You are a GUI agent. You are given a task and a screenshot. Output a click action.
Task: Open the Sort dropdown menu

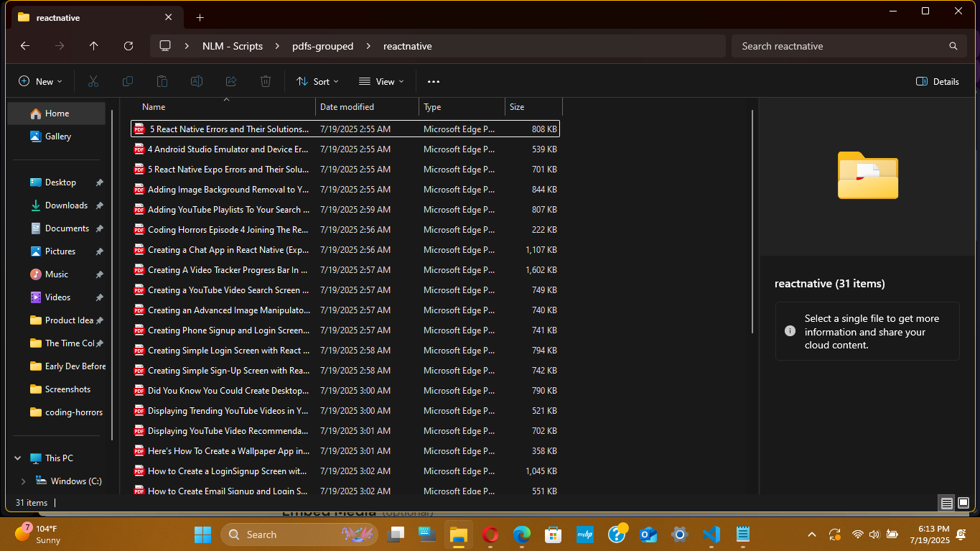click(x=317, y=81)
